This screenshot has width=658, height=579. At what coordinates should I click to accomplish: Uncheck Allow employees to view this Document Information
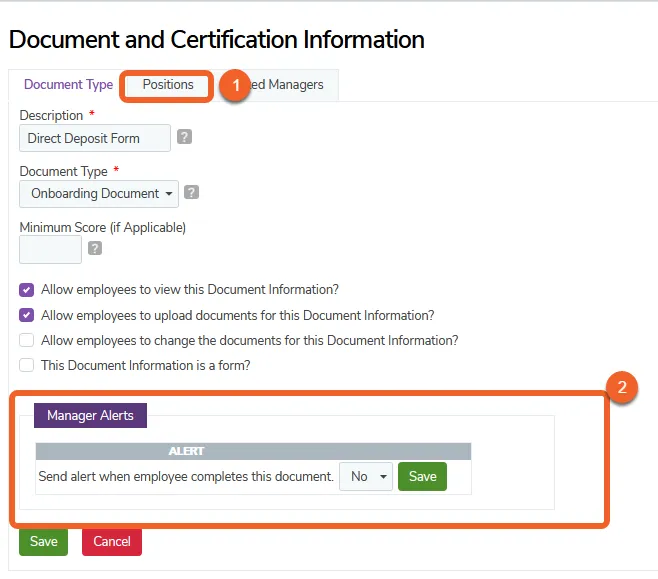pyautogui.click(x=26, y=290)
